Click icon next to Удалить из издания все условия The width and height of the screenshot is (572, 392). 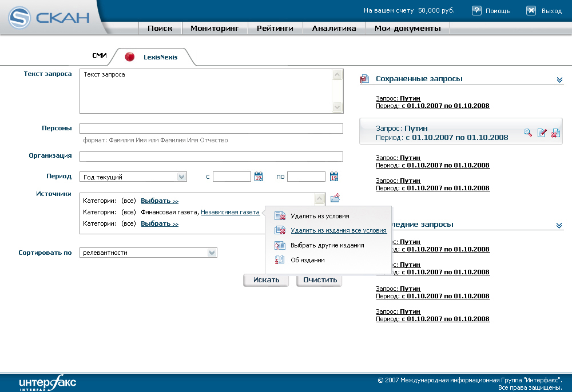click(280, 230)
